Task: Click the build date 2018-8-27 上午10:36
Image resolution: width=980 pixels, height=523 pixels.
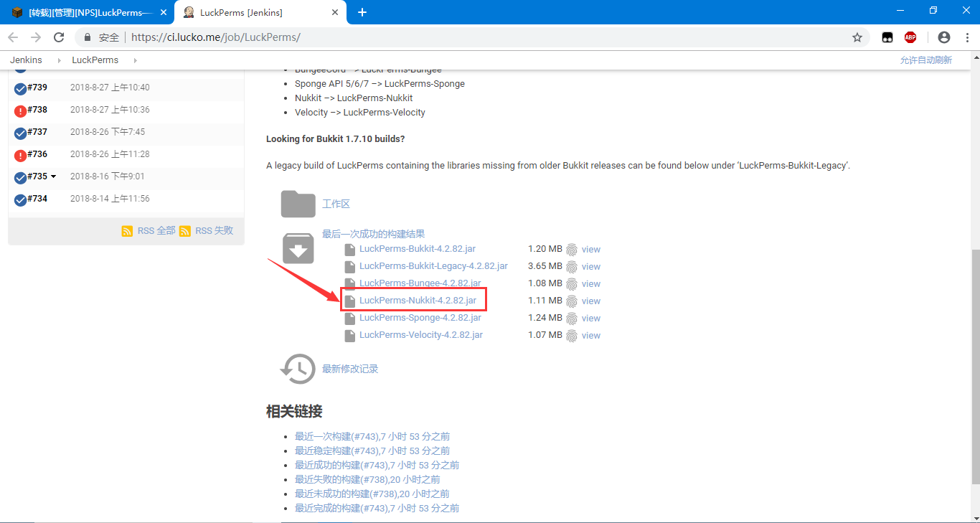Action: click(110, 110)
